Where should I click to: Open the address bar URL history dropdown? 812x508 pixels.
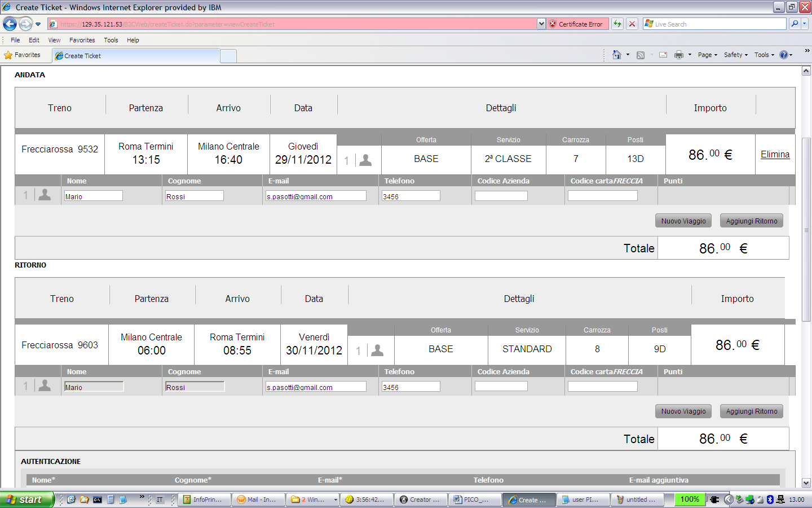[541, 24]
